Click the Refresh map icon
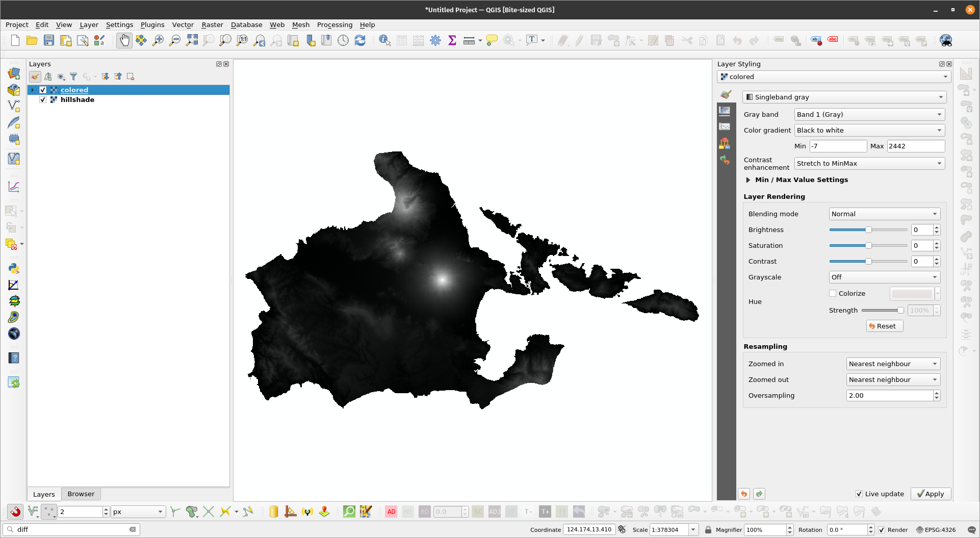980x538 pixels. (360, 40)
